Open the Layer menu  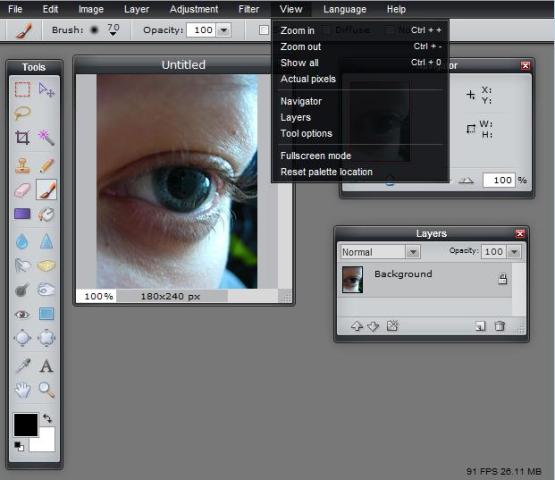click(136, 9)
